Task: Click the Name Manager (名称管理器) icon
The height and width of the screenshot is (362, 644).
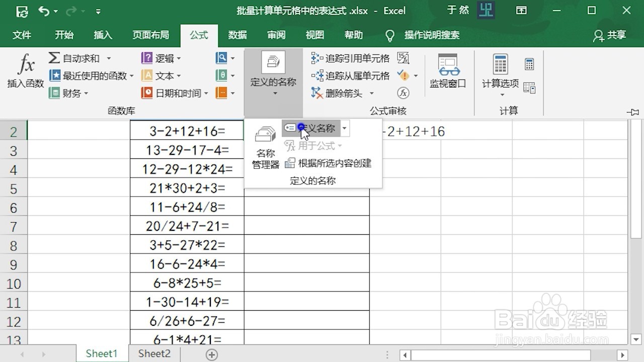Action: pos(264,146)
